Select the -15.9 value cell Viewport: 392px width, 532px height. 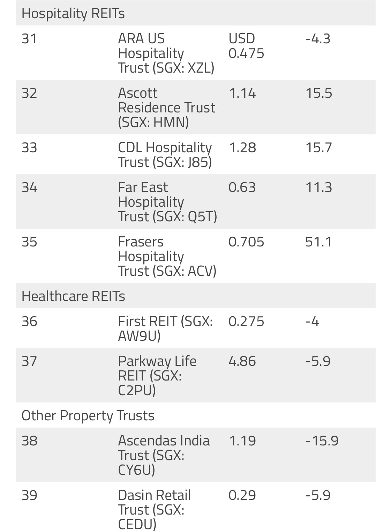pyautogui.click(x=322, y=441)
